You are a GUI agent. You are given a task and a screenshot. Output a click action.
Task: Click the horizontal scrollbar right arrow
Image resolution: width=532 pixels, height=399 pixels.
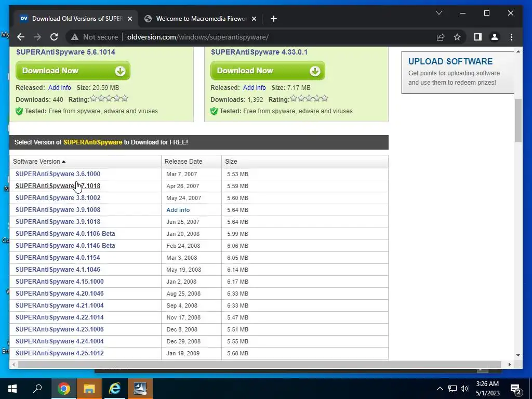pos(509,364)
